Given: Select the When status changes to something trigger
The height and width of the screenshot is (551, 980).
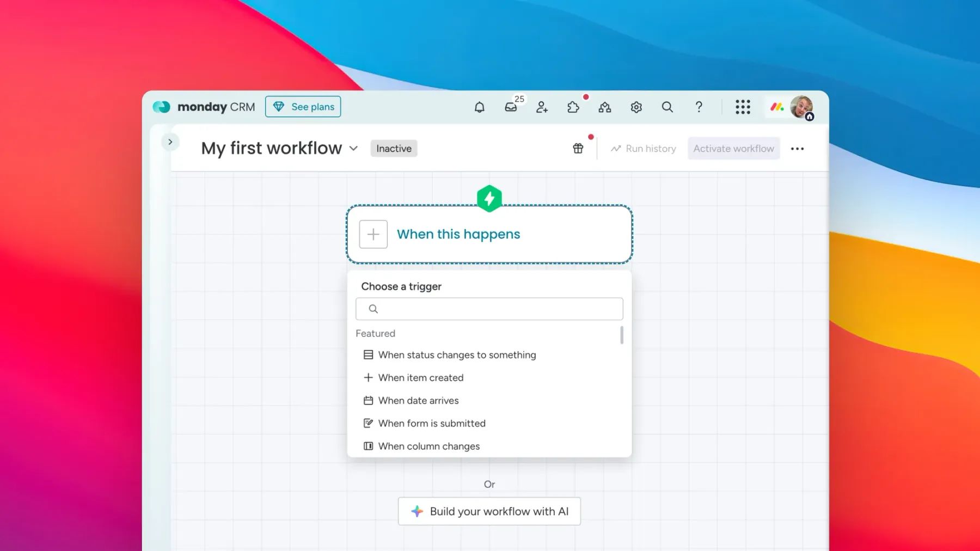Looking at the screenshot, I should pyautogui.click(x=457, y=354).
